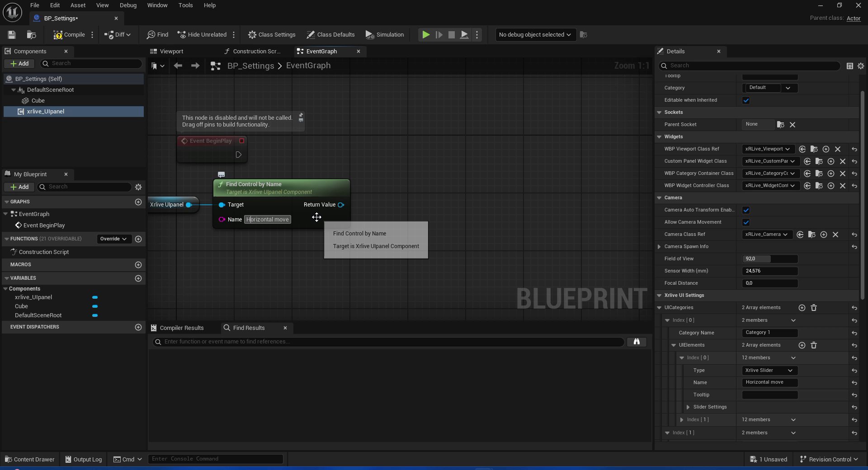Open the functions Override dropdown
868x470 pixels.
[113, 239]
